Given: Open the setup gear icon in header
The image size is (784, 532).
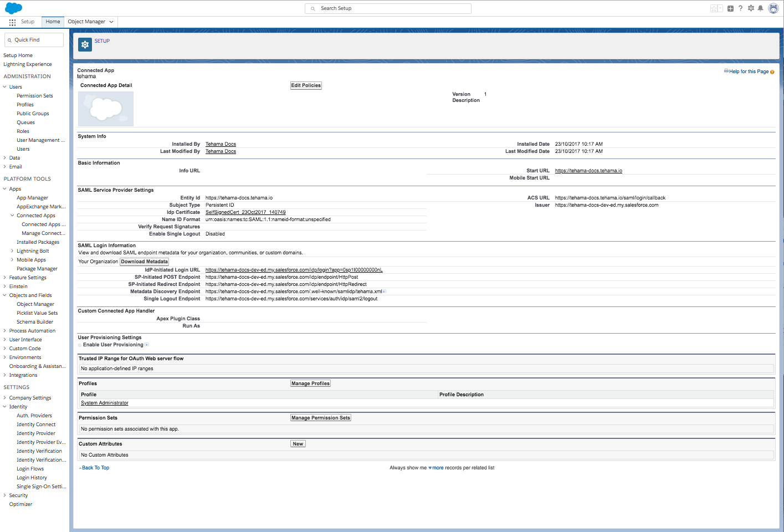Looking at the screenshot, I should pyautogui.click(x=751, y=8).
